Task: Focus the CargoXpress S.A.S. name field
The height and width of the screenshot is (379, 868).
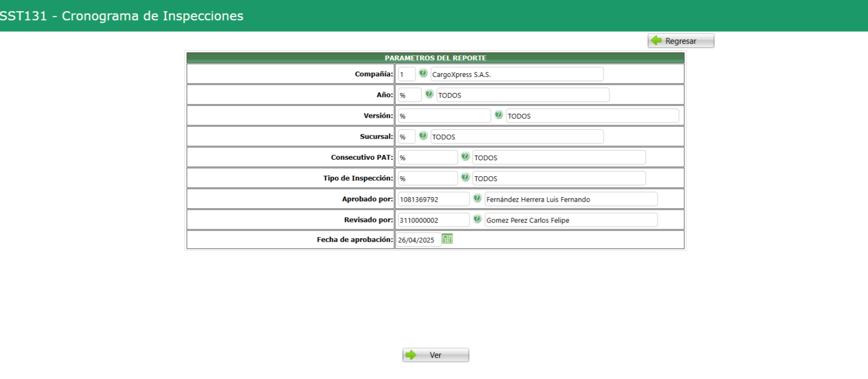Action: coord(517,74)
